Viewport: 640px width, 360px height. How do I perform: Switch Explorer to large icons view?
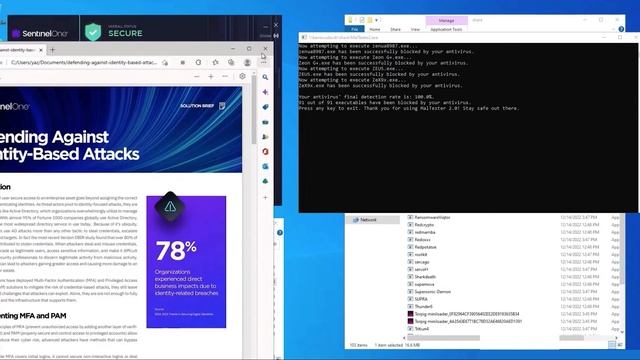620,345
